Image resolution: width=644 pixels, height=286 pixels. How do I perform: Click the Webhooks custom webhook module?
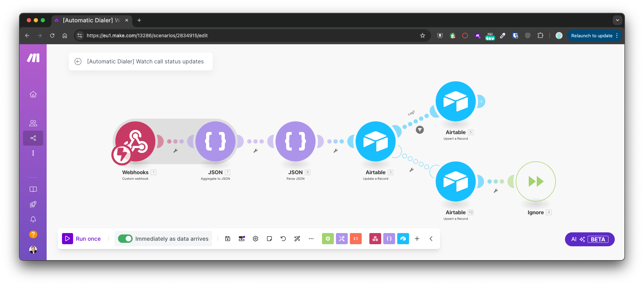[135, 141]
